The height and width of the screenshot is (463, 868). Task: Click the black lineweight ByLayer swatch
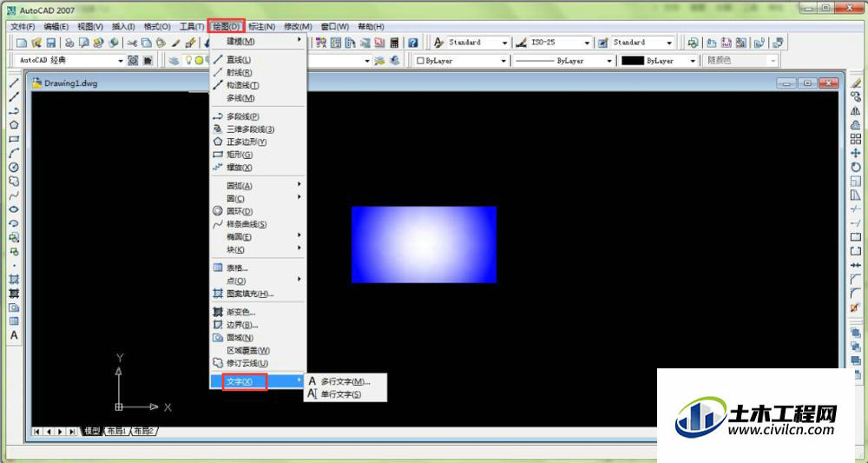pyautogui.click(x=632, y=60)
